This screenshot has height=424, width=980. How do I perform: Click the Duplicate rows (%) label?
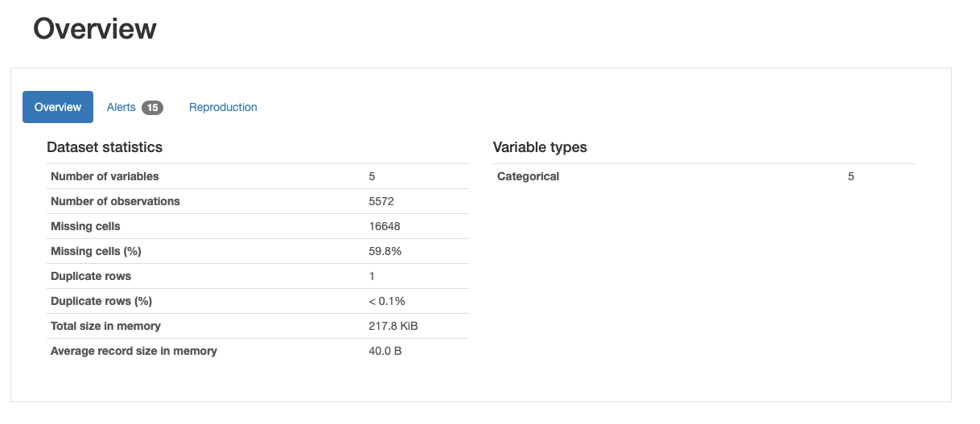click(x=101, y=301)
